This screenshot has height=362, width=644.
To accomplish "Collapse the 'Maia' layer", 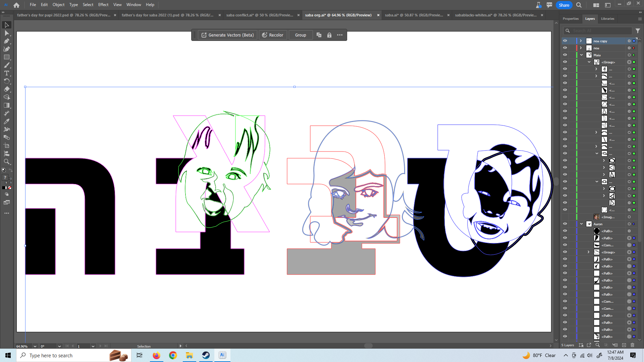I will click(x=581, y=55).
